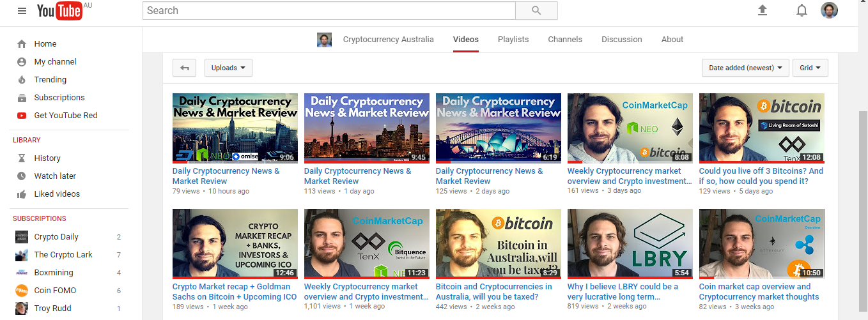Click the Watch later label in sidebar

pos(55,176)
